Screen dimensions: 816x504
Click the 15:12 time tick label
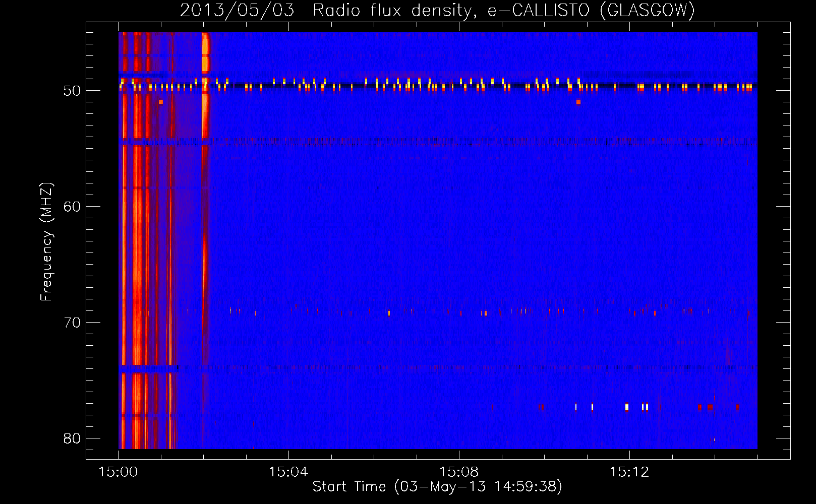[x=629, y=472]
